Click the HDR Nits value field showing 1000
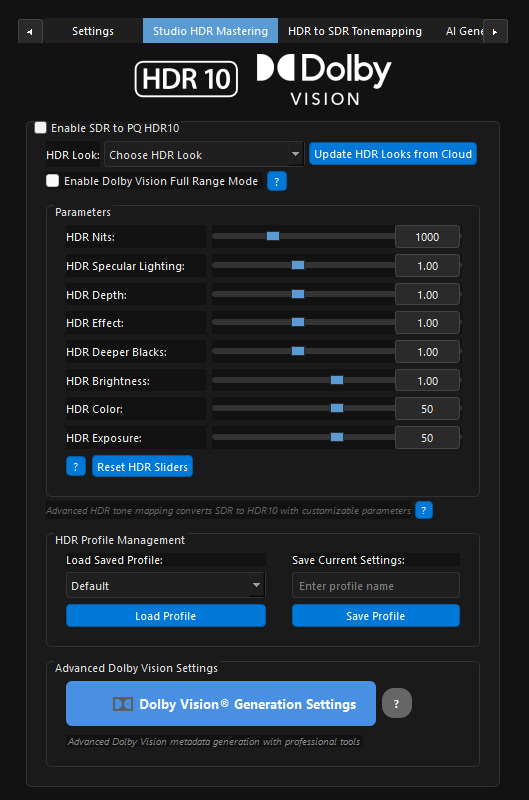The width and height of the screenshot is (529, 800). click(x=427, y=237)
